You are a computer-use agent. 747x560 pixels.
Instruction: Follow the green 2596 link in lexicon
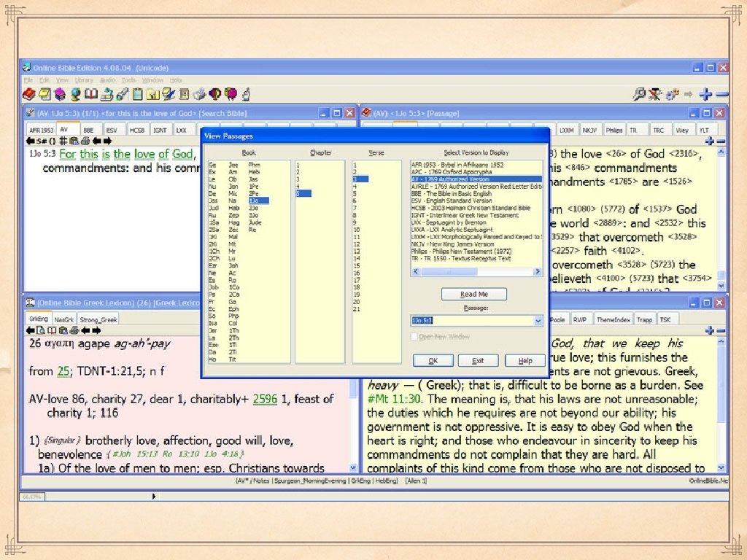pos(265,399)
